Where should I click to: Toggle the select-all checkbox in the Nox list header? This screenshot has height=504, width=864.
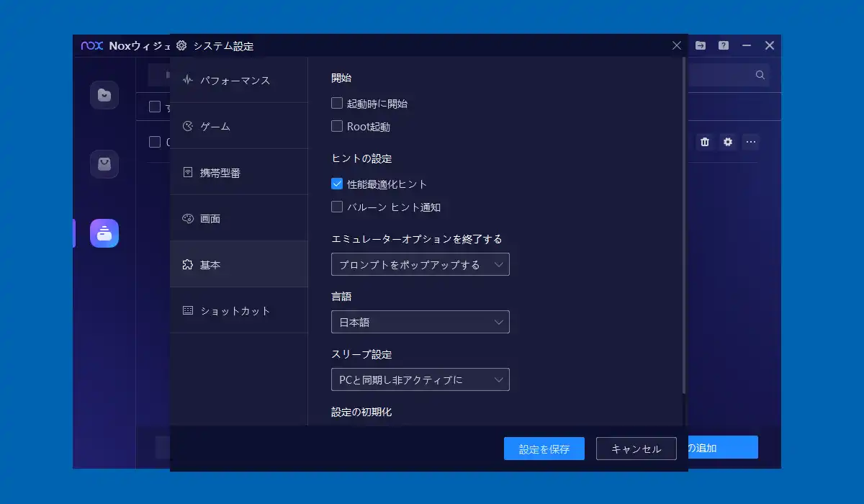[x=155, y=107]
